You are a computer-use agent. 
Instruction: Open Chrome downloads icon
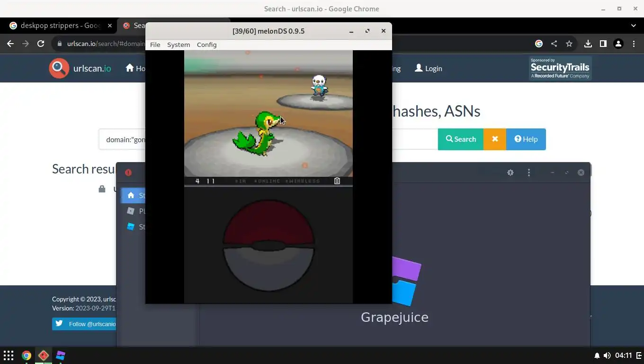[x=588, y=44]
